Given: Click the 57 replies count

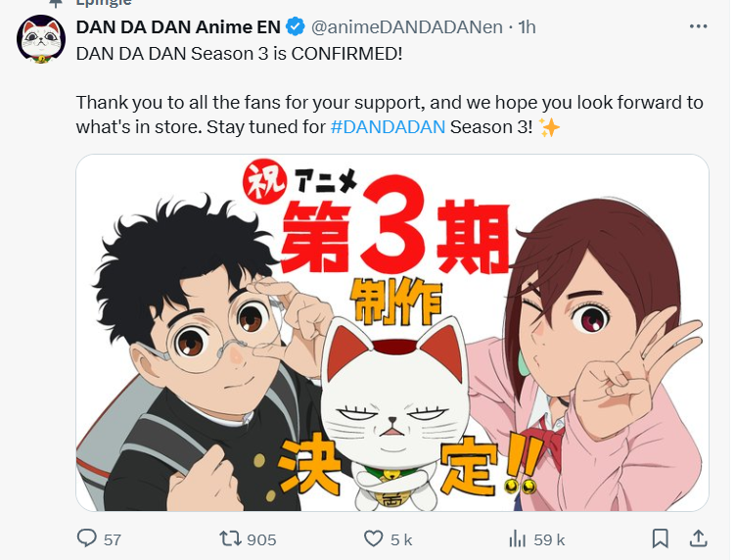Looking at the screenshot, I should click(x=112, y=539).
